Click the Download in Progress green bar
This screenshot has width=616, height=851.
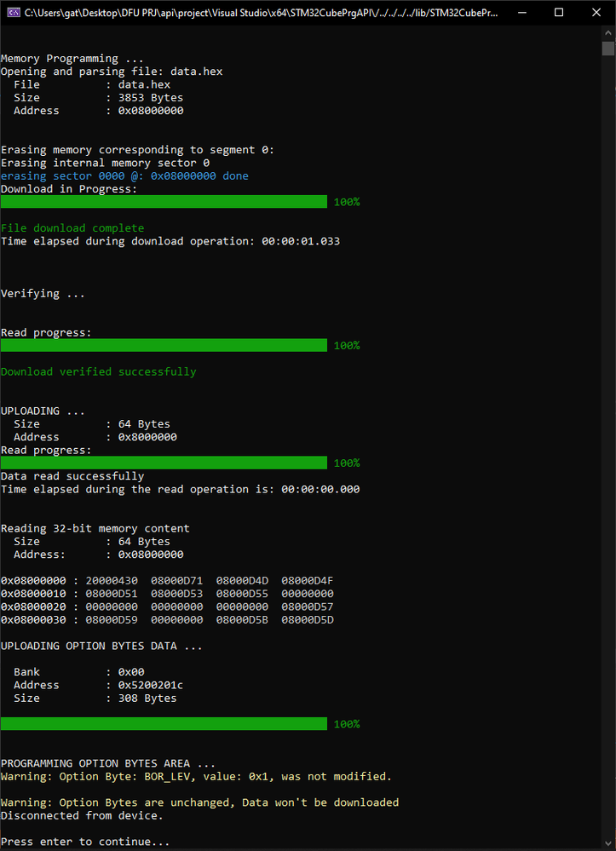click(164, 202)
